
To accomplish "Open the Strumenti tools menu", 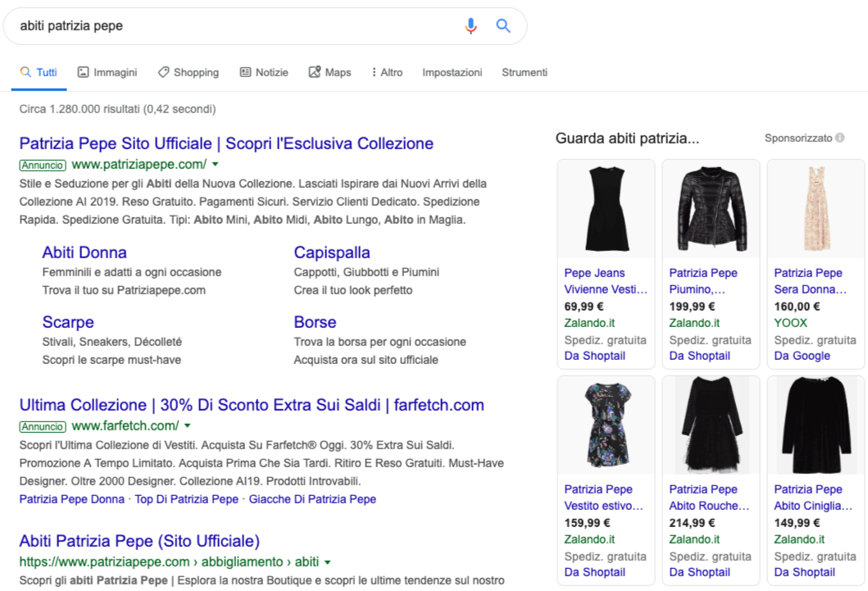I will (x=525, y=72).
